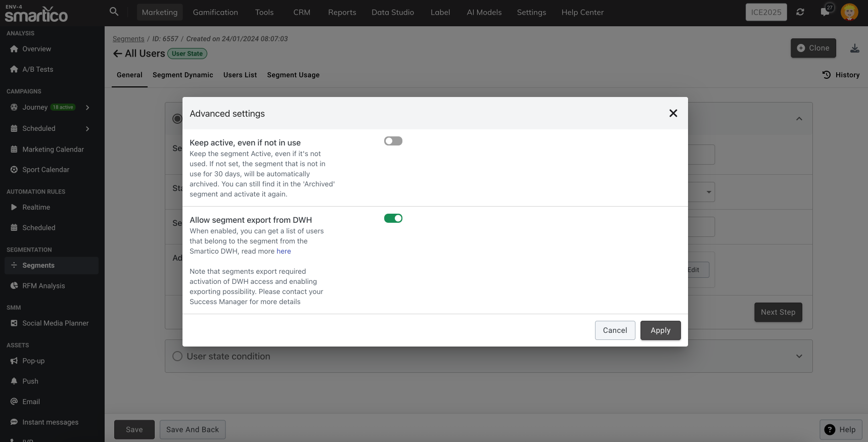
Task: Apply the advanced settings
Action: (x=660, y=330)
